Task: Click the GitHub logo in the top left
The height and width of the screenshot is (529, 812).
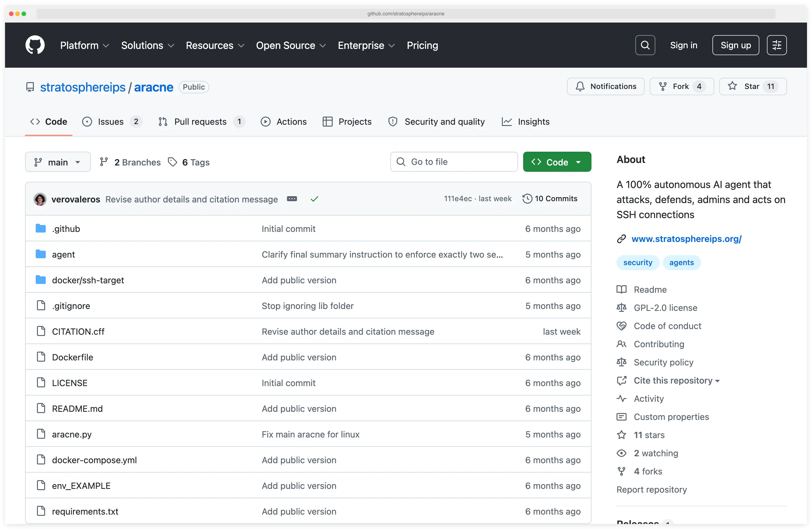Action: 35,45
